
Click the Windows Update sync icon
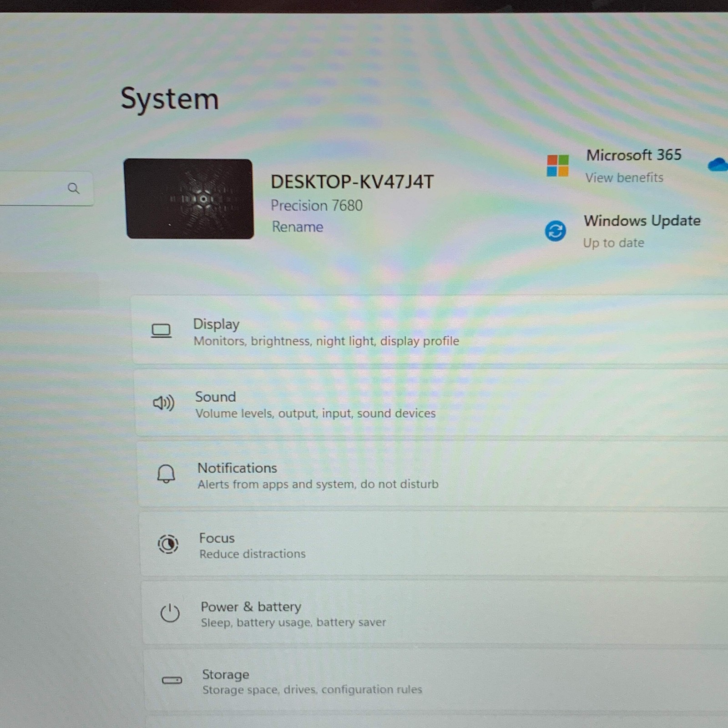click(555, 231)
